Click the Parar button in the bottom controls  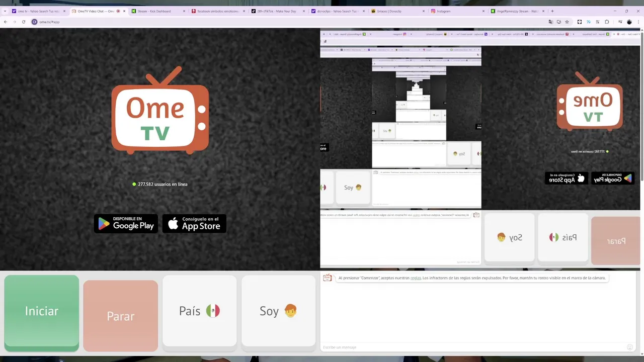click(121, 316)
